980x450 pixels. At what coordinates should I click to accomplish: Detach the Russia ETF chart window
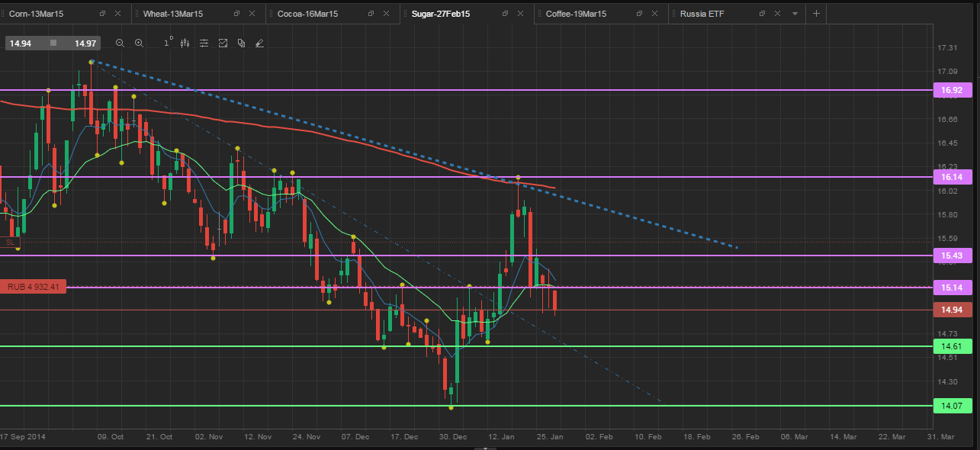[x=763, y=14]
